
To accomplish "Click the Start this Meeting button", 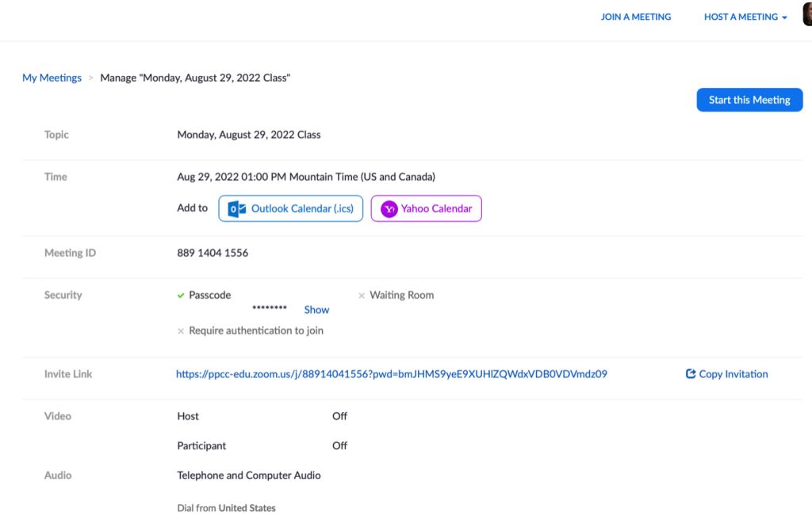I will tap(749, 100).
